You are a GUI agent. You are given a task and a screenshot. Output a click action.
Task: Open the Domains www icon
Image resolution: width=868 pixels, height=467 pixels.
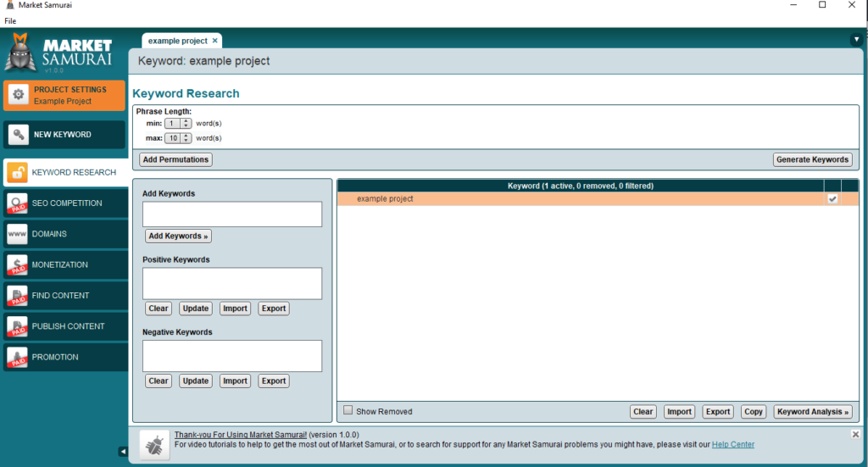(x=17, y=234)
